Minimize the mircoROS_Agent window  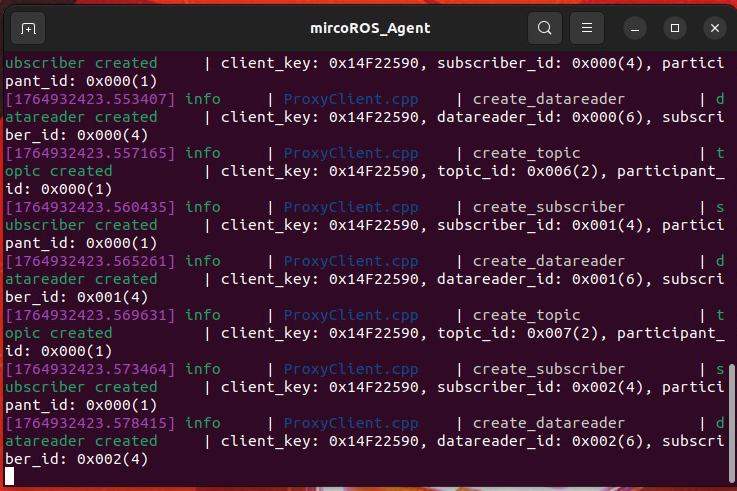[x=635, y=28]
